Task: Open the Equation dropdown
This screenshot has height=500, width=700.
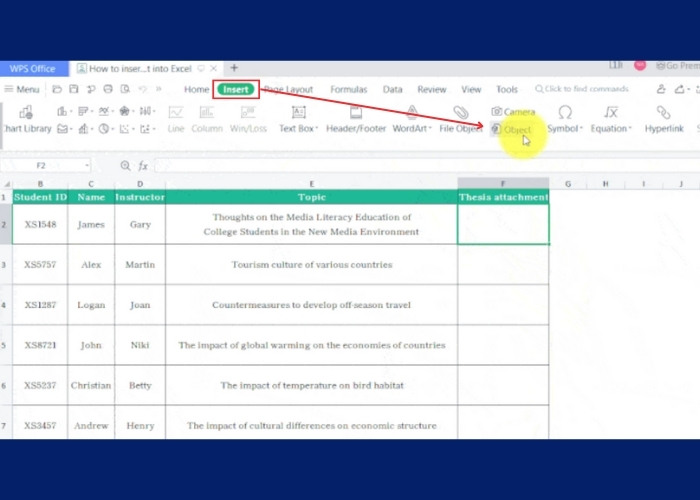Action: (631, 129)
